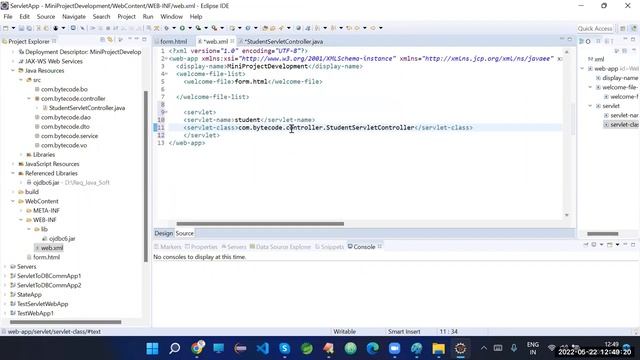Maximize the Console panel

[x=633, y=244]
